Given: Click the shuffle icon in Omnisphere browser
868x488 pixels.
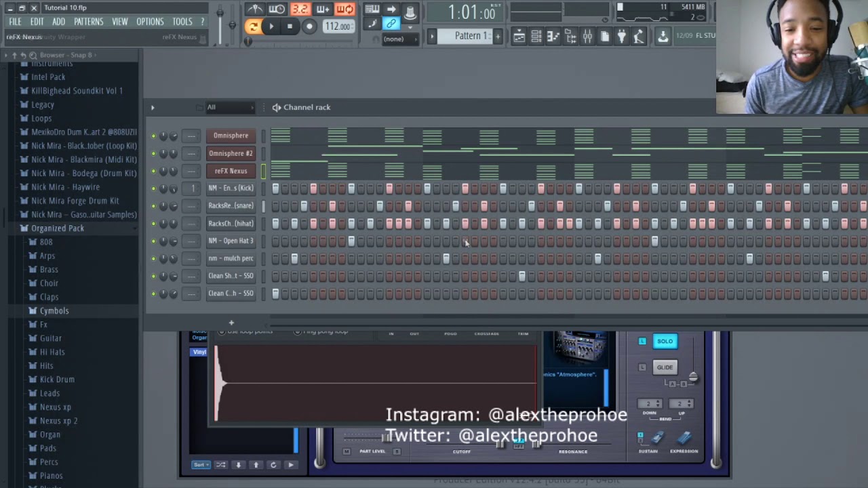Looking at the screenshot, I should [220, 465].
